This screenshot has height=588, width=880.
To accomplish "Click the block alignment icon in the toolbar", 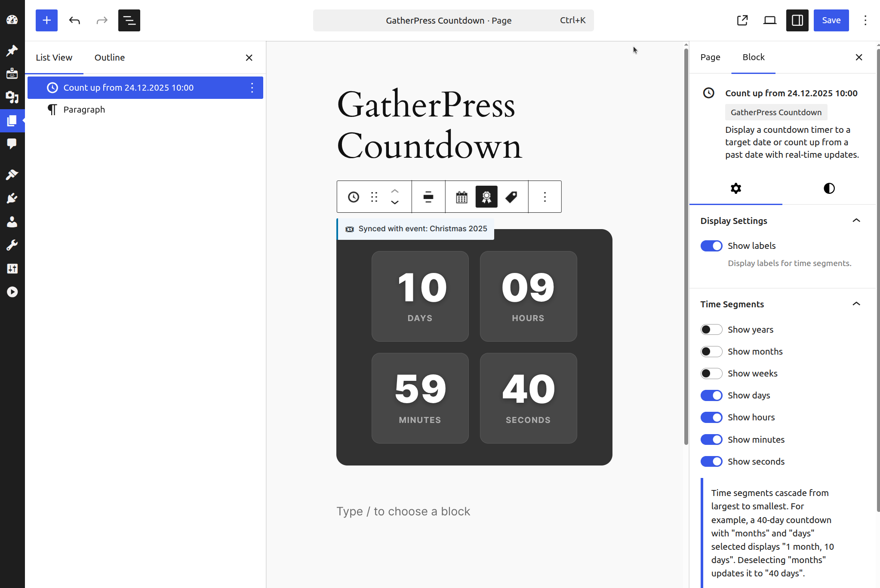I will coord(428,196).
